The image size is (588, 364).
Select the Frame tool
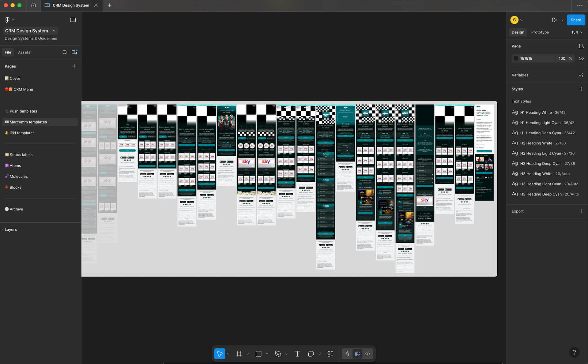[239, 354]
